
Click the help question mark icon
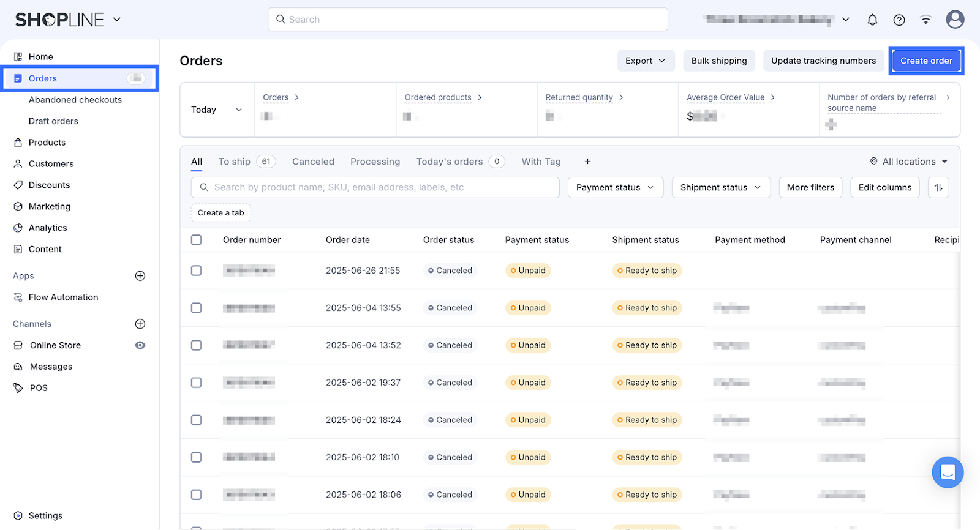[x=899, y=20]
